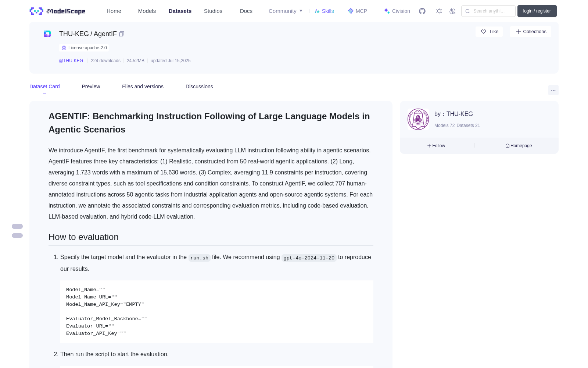Open Files and versions tab
Viewport: 588px width, 368px height.
[143, 86]
